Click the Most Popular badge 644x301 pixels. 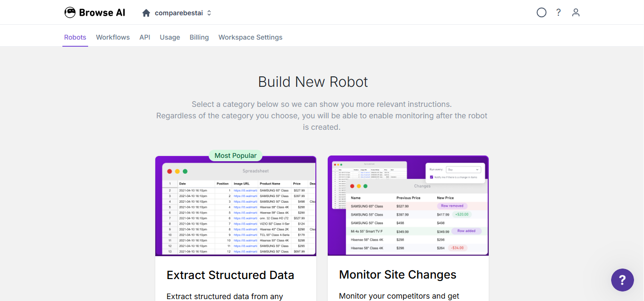click(x=236, y=156)
